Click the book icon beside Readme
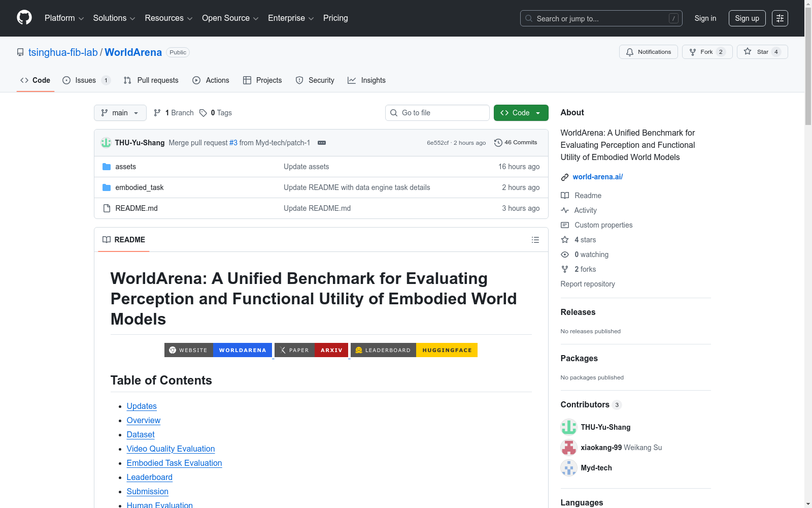The height and width of the screenshot is (508, 812). (565, 196)
